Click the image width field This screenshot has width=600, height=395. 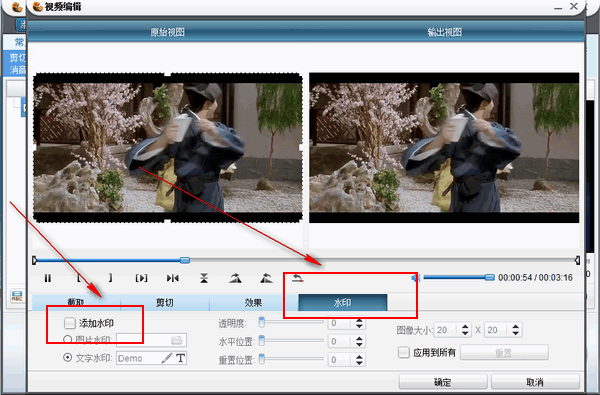click(x=447, y=330)
